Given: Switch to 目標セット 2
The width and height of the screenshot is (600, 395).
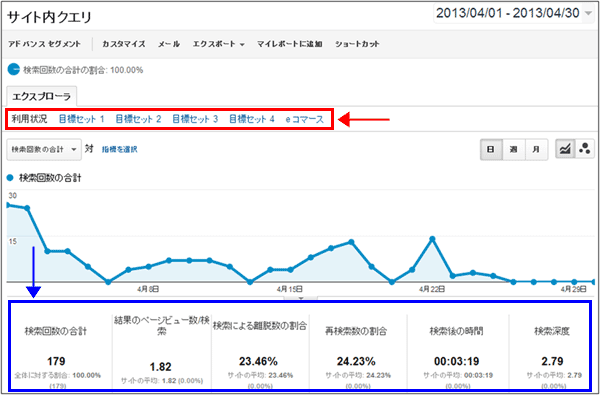Looking at the screenshot, I should pos(138,119).
